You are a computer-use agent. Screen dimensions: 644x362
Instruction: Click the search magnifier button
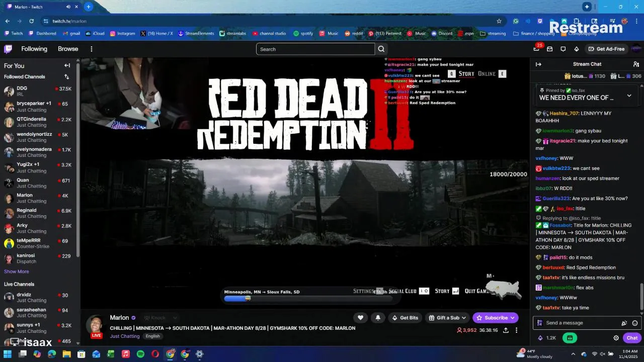point(381,49)
